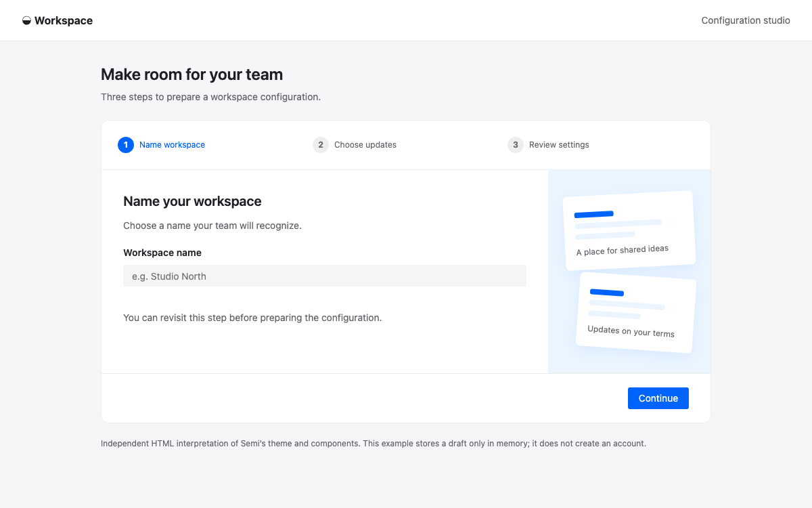
Task: Click the Workspace brand name
Action: [64, 21]
